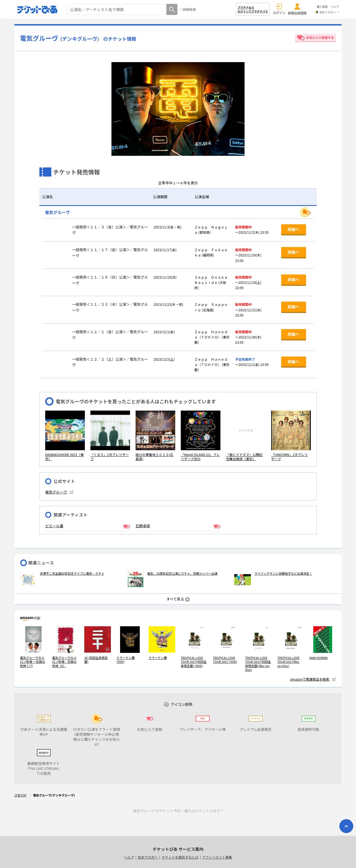
Task: Open DAIBAKUSHOW 2023 thumbnail
Action: pyautogui.click(x=65, y=430)
